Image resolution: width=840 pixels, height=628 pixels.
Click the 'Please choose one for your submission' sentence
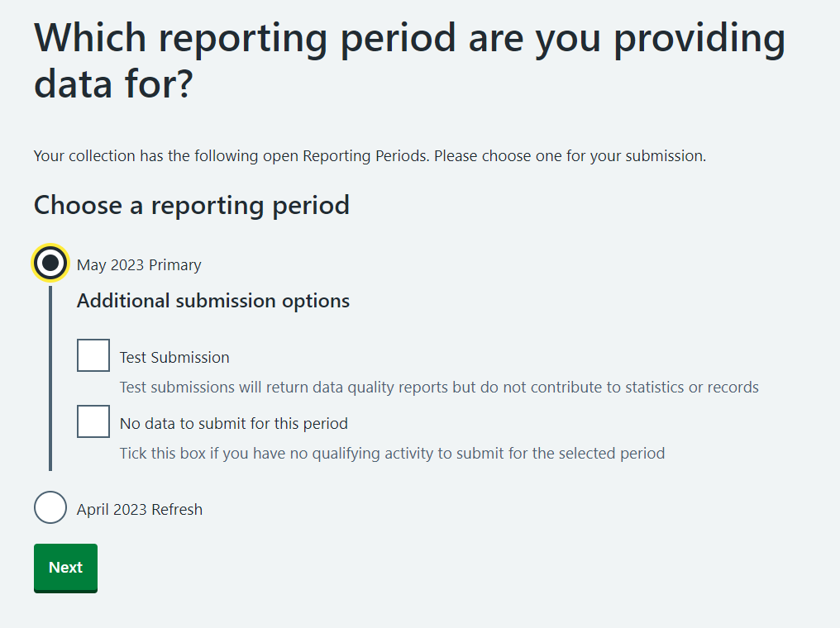point(570,156)
